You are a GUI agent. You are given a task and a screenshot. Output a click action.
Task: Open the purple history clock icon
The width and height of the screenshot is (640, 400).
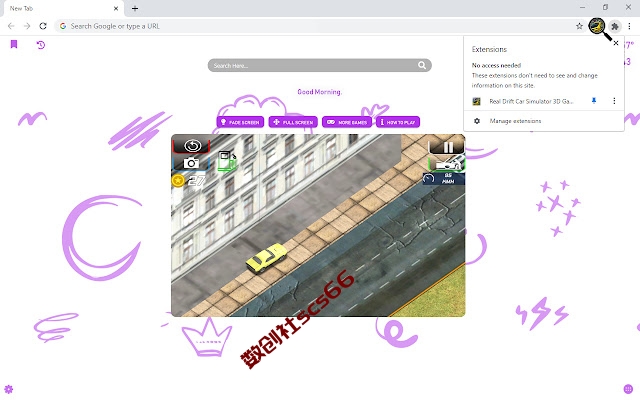click(40, 44)
